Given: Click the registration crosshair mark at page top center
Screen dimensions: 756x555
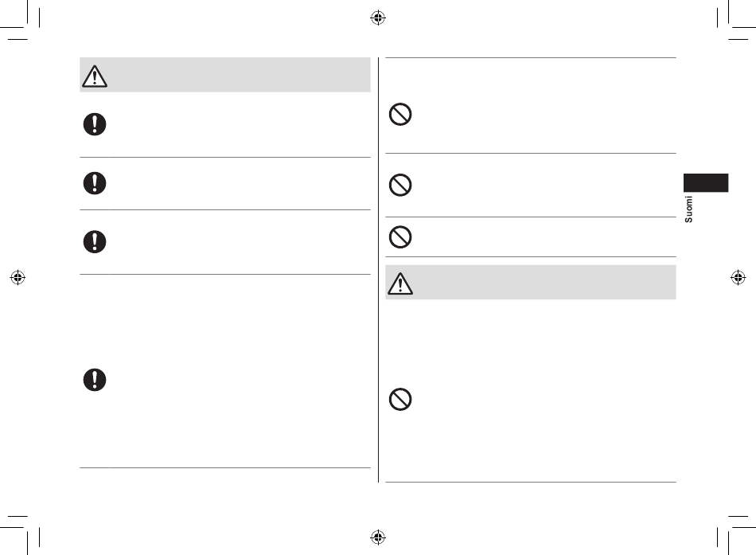Looking at the screenshot, I should coord(378,18).
